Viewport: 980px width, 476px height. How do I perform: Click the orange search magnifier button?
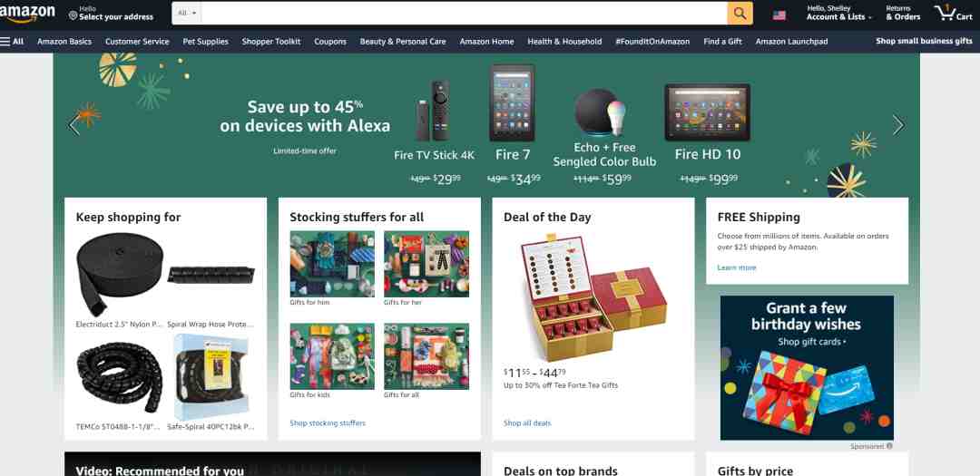pos(740,13)
